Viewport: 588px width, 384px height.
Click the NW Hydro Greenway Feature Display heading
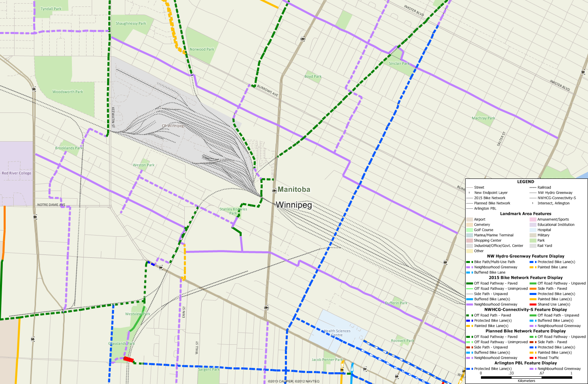pyautogui.click(x=525, y=256)
